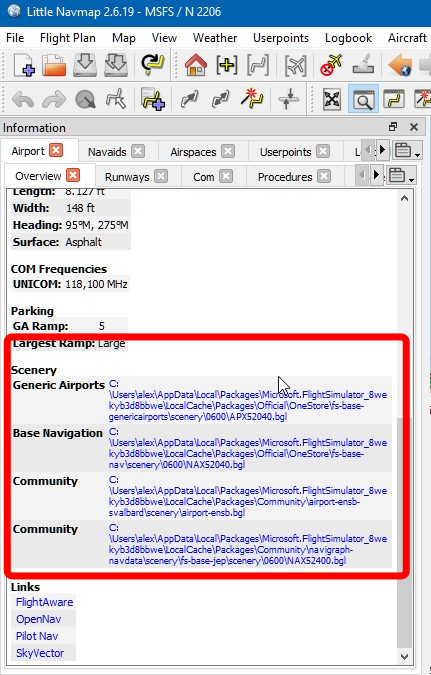Click the append flight plan plus icon
The height and width of the screenshot is (675, 431).
152,99
